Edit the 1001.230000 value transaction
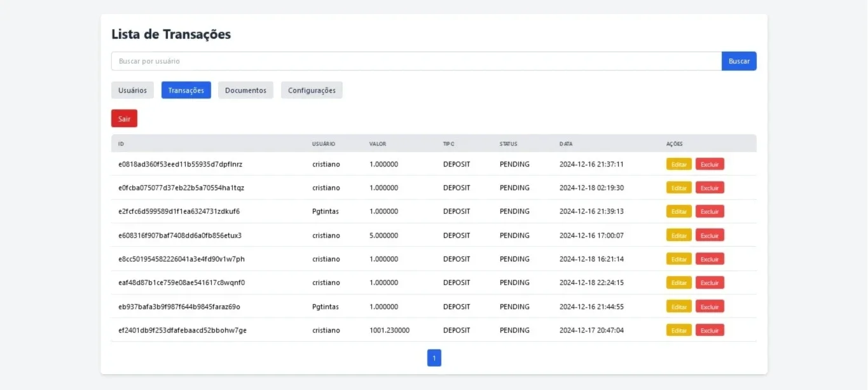 (679, 330)
